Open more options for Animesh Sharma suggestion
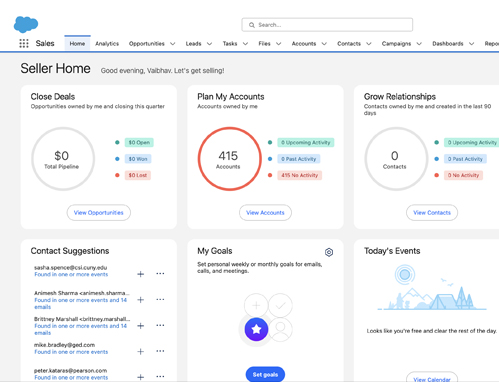499x382 pixels. point(160,299)
